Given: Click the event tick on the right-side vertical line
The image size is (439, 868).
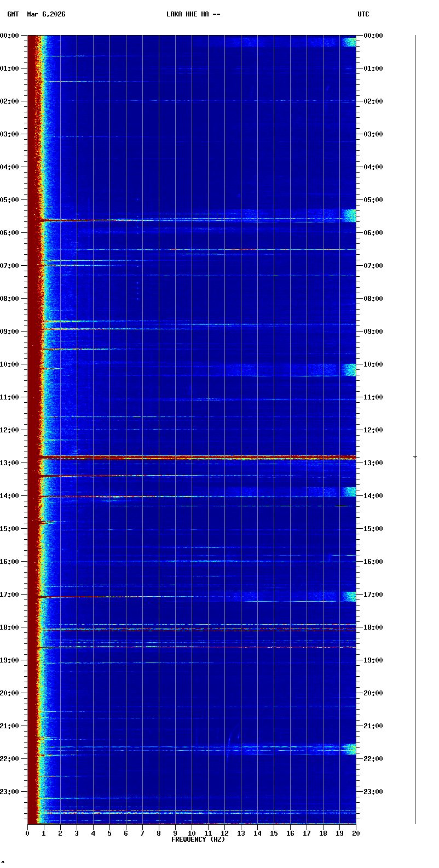Looking at the screenshot, I should coord(415,456).
